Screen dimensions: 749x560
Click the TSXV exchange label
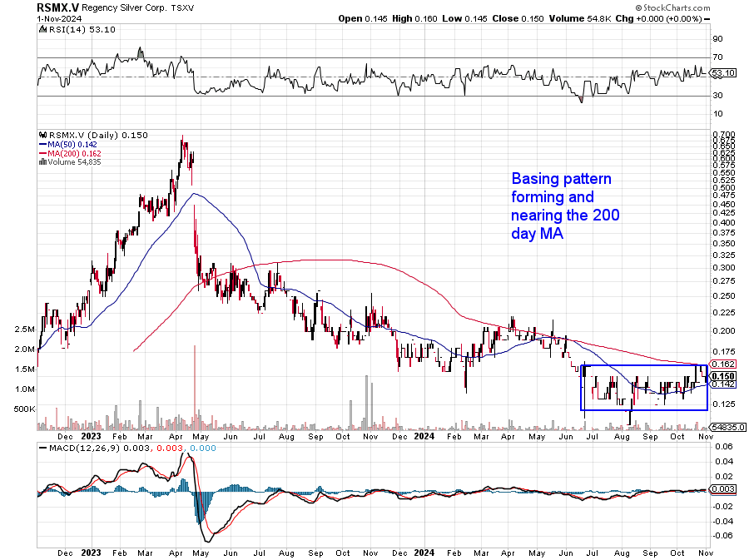click(x=181, y=8)
